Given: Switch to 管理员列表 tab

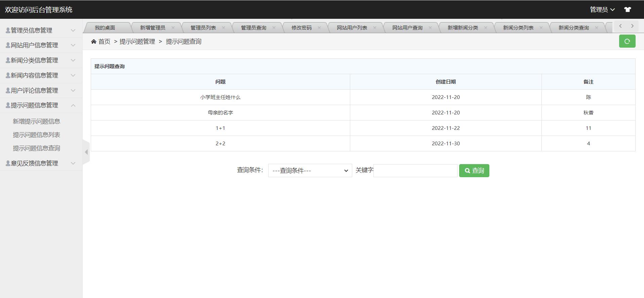Looking at the screenshot, I should (203, 28).
